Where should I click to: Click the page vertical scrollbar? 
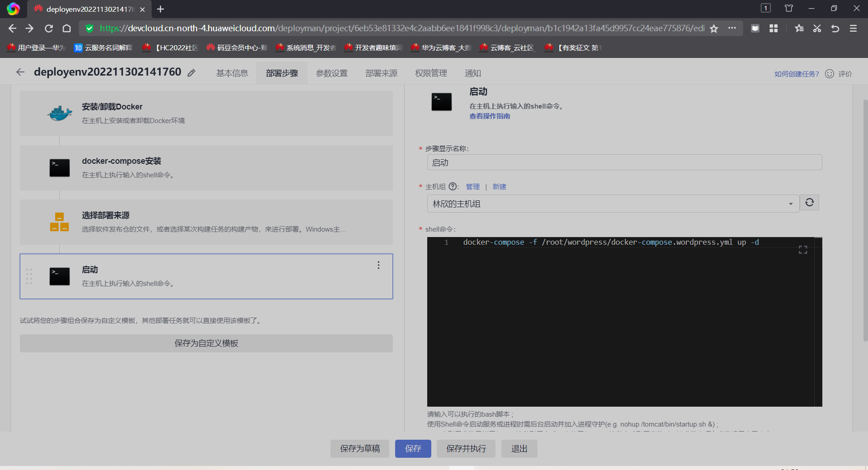click(865, 220)
